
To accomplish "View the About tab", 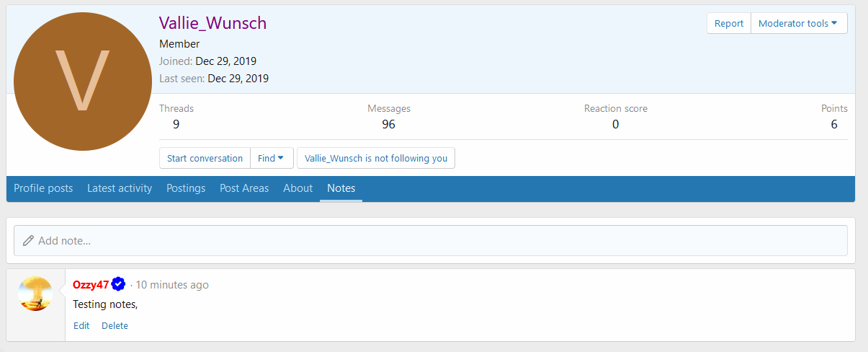I will tap(297, 188).
